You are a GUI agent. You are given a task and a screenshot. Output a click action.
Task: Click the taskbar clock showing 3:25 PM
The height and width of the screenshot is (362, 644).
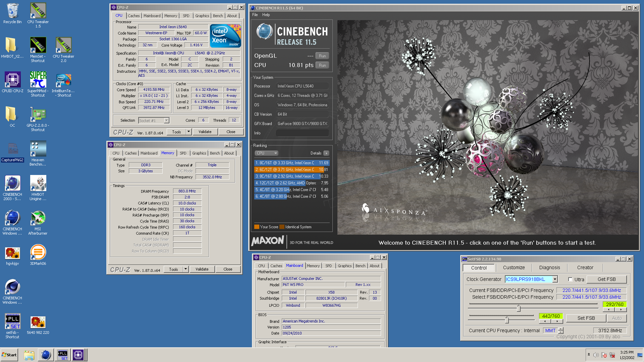click(627, 355)
